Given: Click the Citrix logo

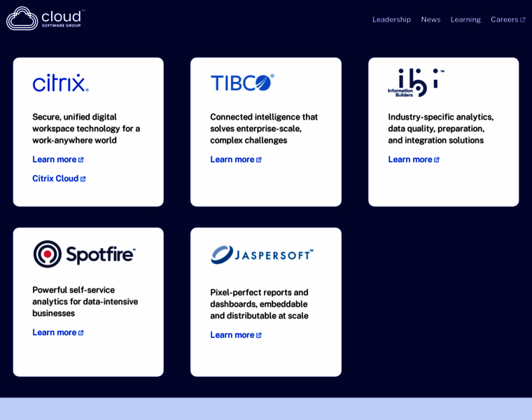Looking at the screenshot, I should 61,83.
